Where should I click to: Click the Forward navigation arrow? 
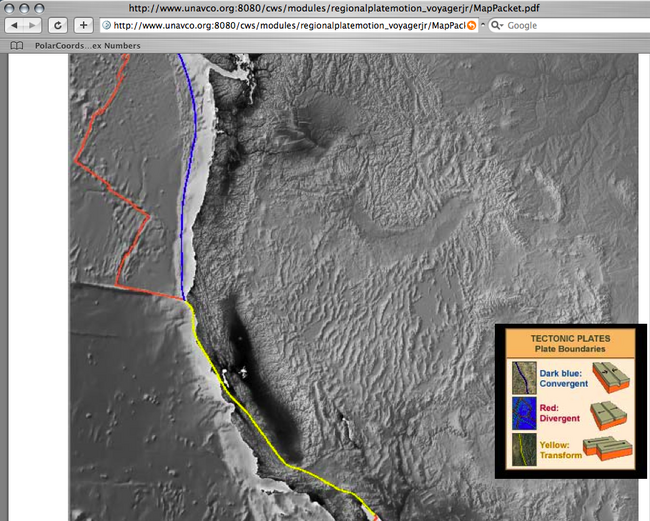32,25
